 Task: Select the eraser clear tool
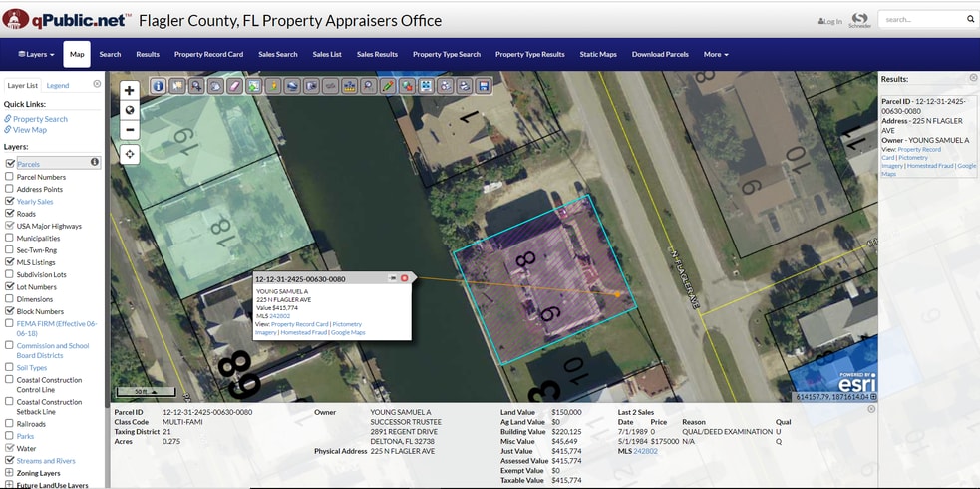(x=234, y=86)
